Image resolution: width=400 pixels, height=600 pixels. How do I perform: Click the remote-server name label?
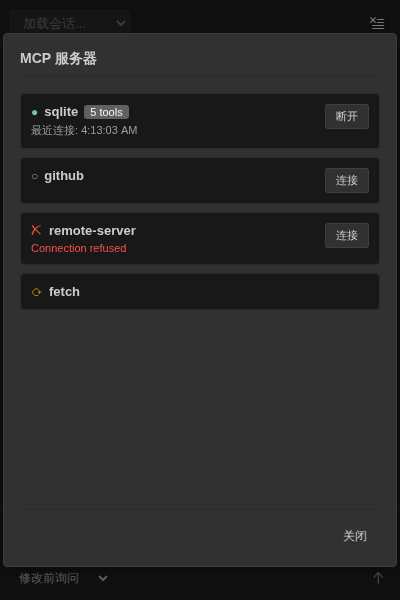pos(92,231)
